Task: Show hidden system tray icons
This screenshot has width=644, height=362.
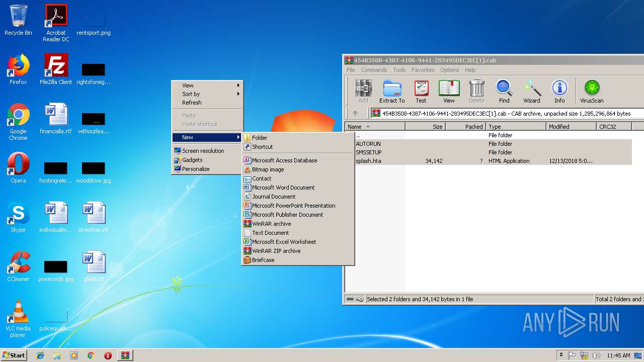Action: 561,355
